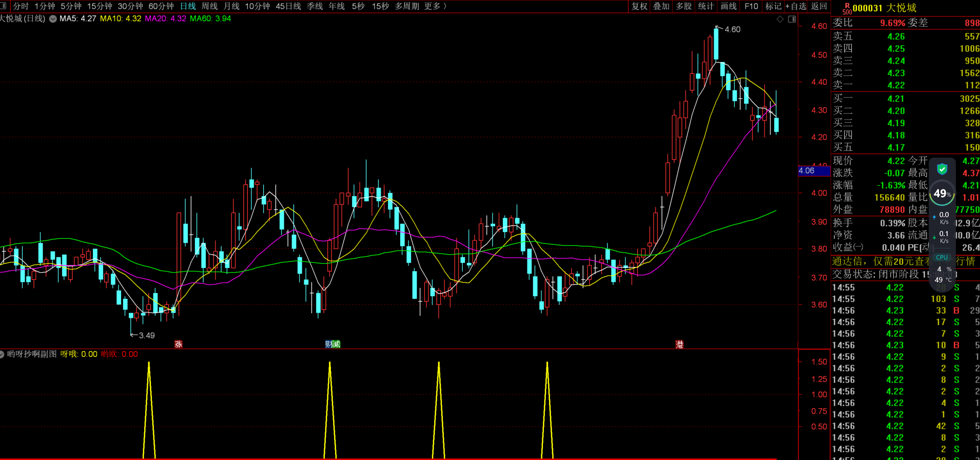This screenshot has width=980, height=460.
Task: Click the R 500 margin tag icon
Action: (x=847, y=8)
